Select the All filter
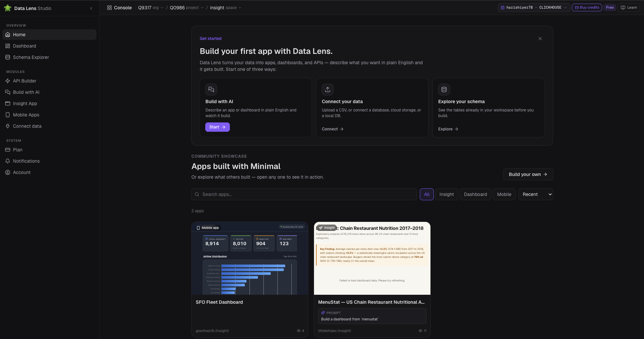 point(427,194)
